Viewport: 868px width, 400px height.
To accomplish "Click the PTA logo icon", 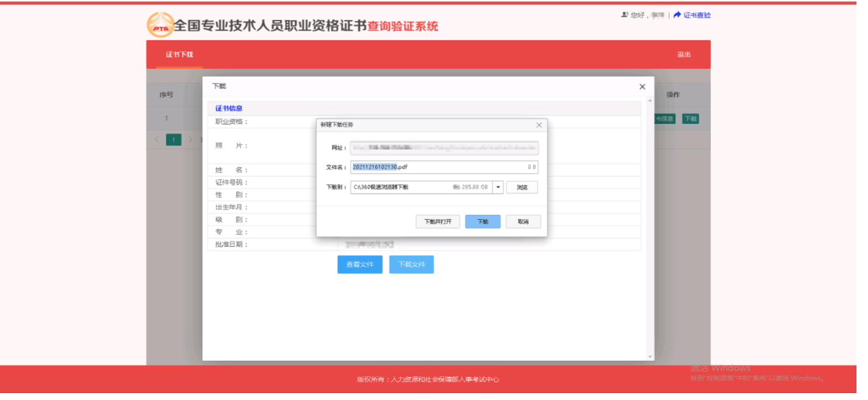I will (161, 25).
